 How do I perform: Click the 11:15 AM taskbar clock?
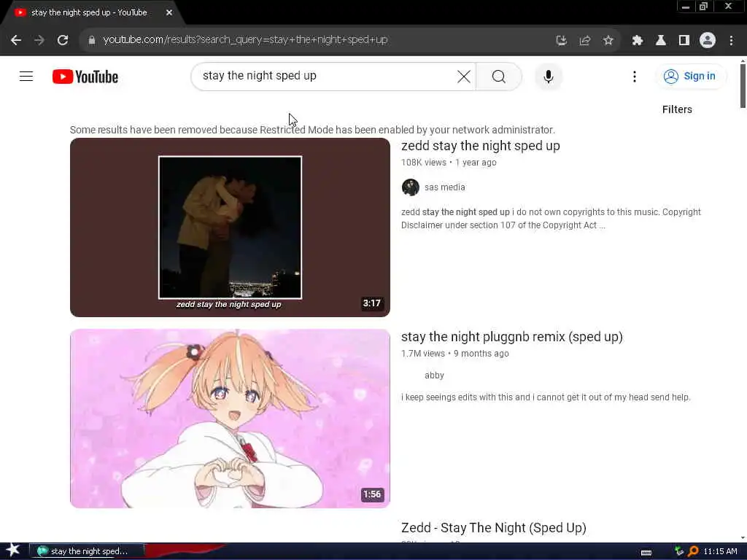720,551
